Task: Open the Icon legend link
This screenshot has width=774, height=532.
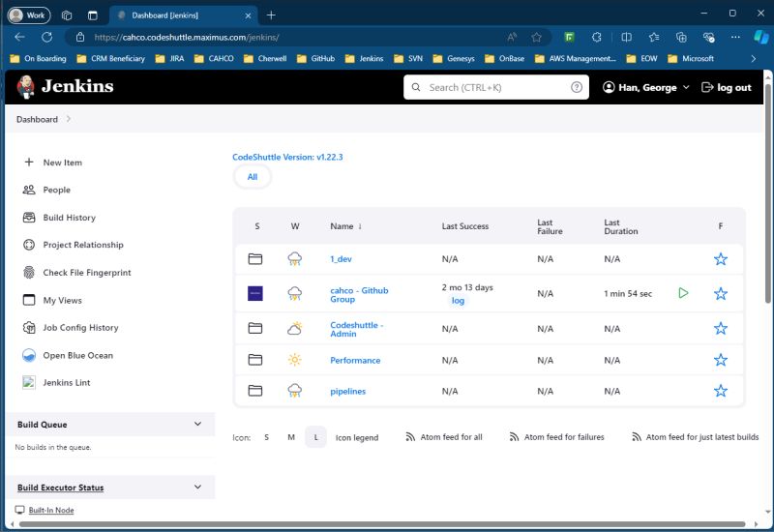Action: (357, 438)
